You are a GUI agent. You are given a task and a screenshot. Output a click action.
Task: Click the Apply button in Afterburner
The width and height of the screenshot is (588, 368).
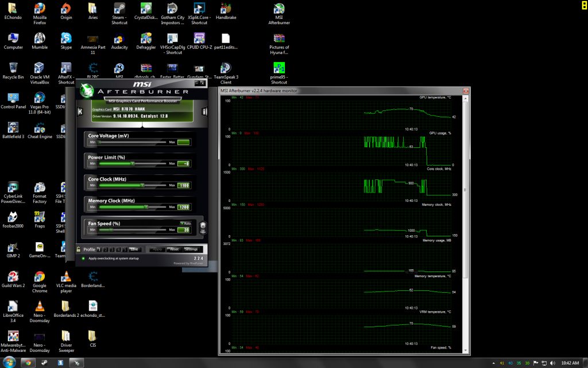point(157,250)
